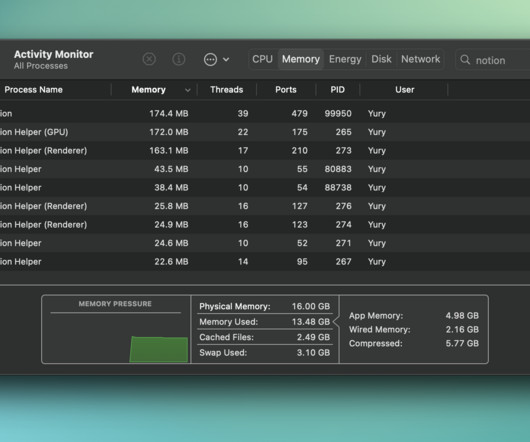Select the Renderer row with 25.8 MB

tap(265, 206)
